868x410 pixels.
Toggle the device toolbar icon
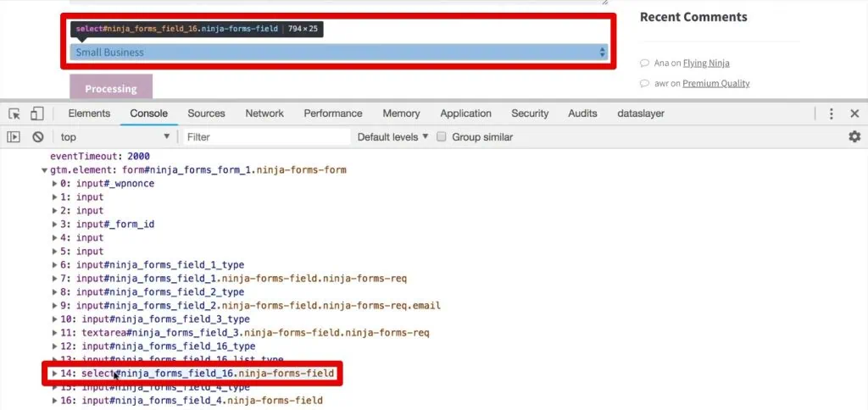point(36,114)
